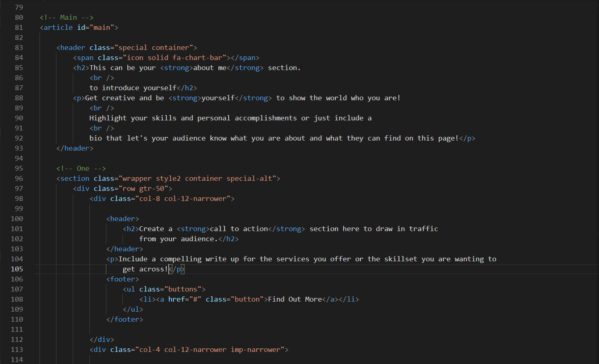Select the "special container" class value
599x364 pixels.
pyautogui.click(x=154, y=48)
